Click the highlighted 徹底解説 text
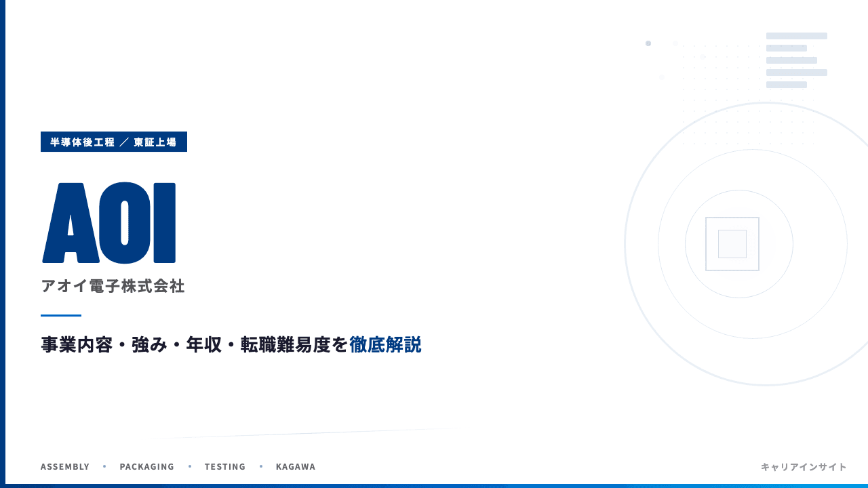 385,345
